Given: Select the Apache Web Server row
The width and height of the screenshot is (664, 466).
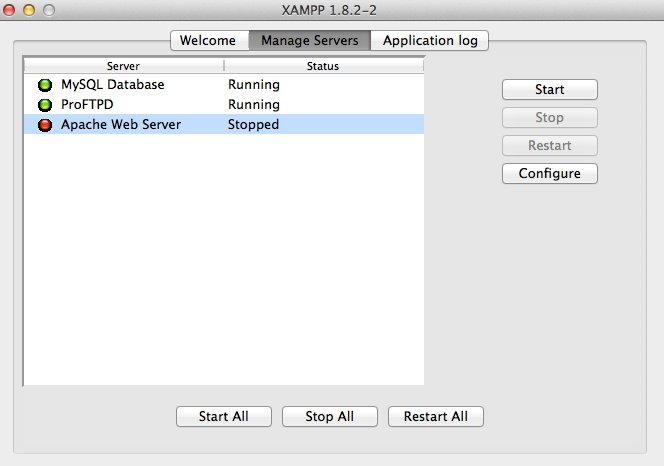Looking at the screenshot, I should click(x=224, y=125).
